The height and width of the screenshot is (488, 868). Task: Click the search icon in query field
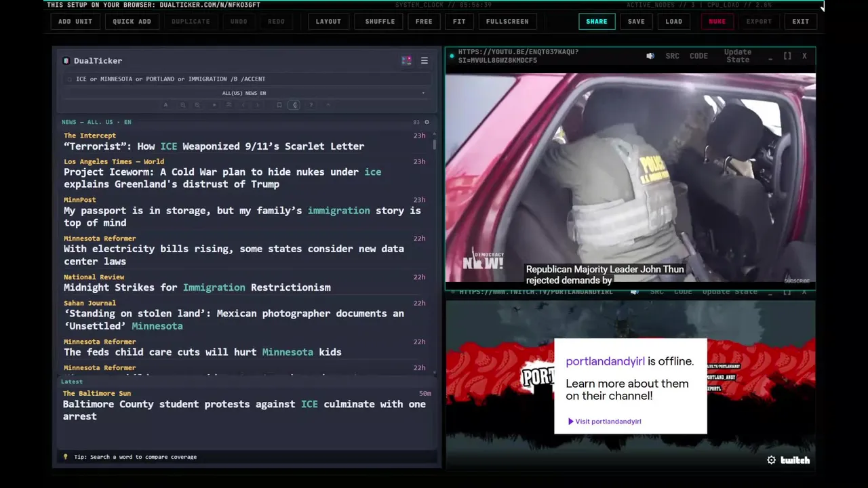(x=69, y=79)
